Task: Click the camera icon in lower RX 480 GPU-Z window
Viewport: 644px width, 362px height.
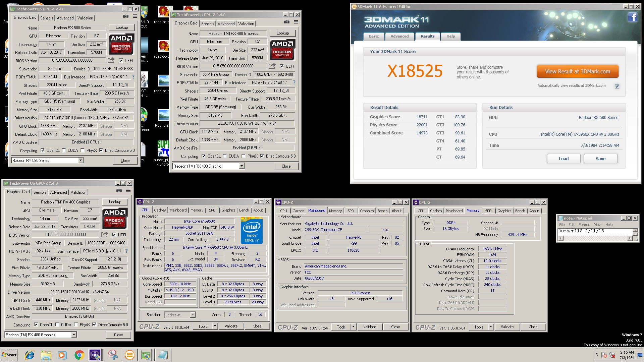Action: pos(119,190)
